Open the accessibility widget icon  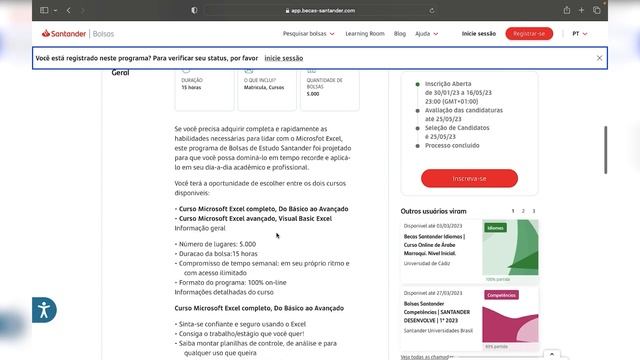coord(44,310)
